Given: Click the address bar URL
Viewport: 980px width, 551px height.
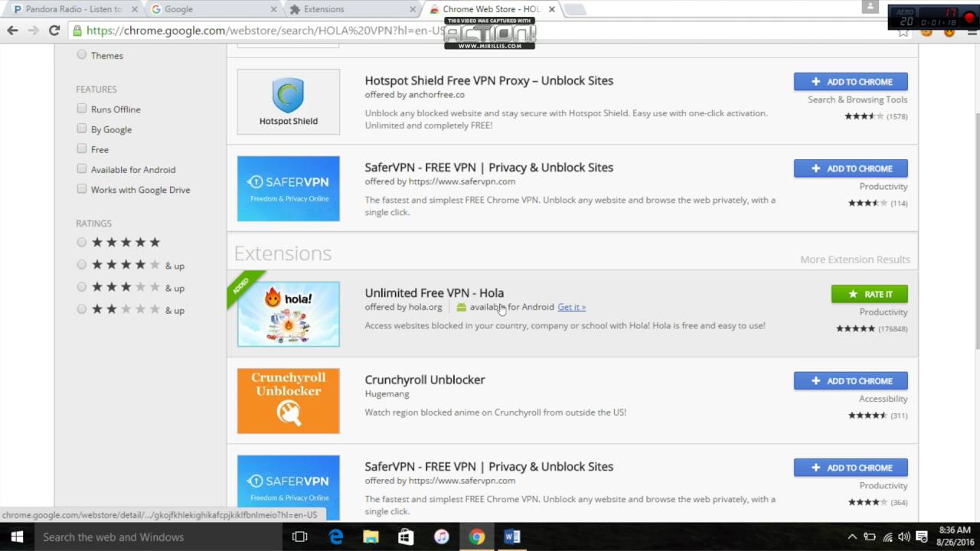Looking at the screenshot, I should (265, 31).
